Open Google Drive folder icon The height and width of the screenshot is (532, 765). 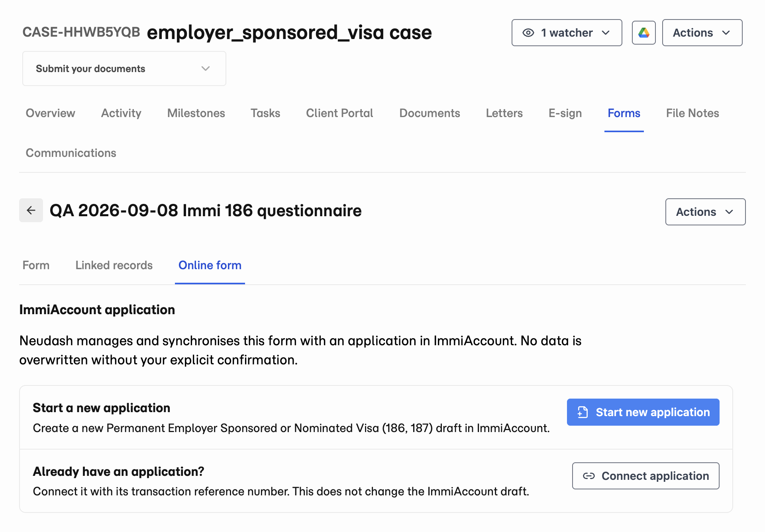point(643,33)
